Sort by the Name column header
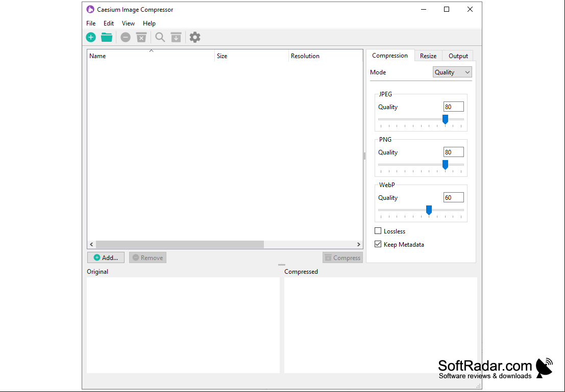 [151, 56]
